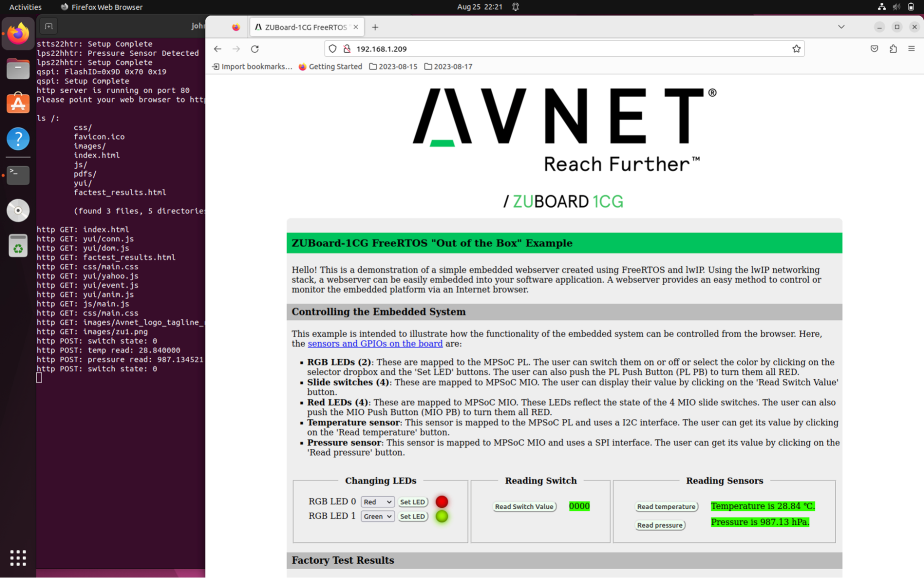Show Applications grid in the dock

[x=18, y=558]
